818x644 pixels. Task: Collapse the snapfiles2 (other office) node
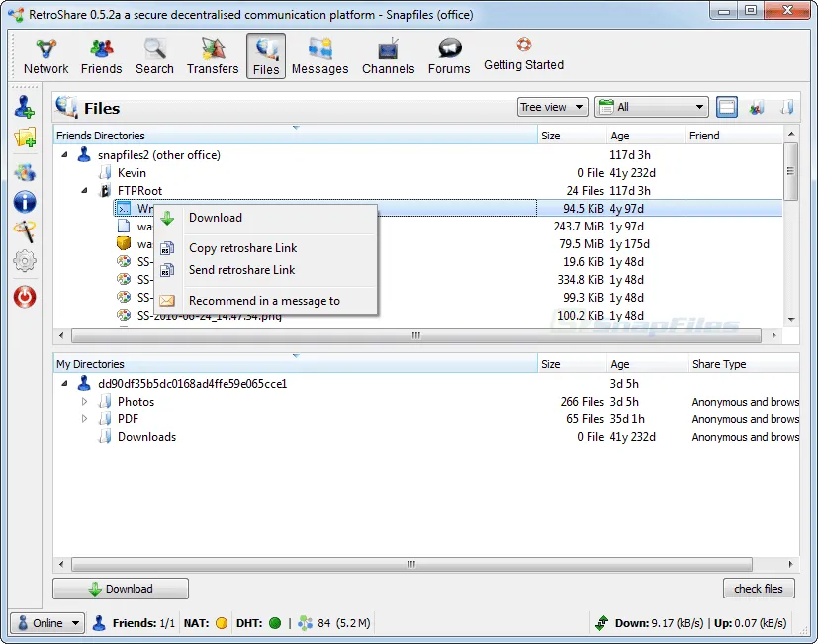coord(64,155)
